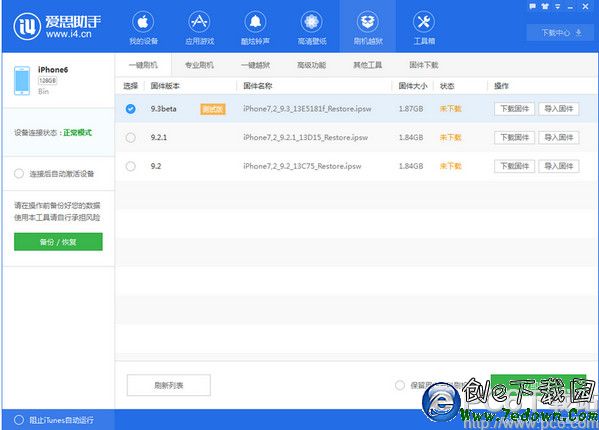This screenshot has height=430, width=599.
Task: Open the title bar dropdown menu arrow
Action: (x=558, y=6)
